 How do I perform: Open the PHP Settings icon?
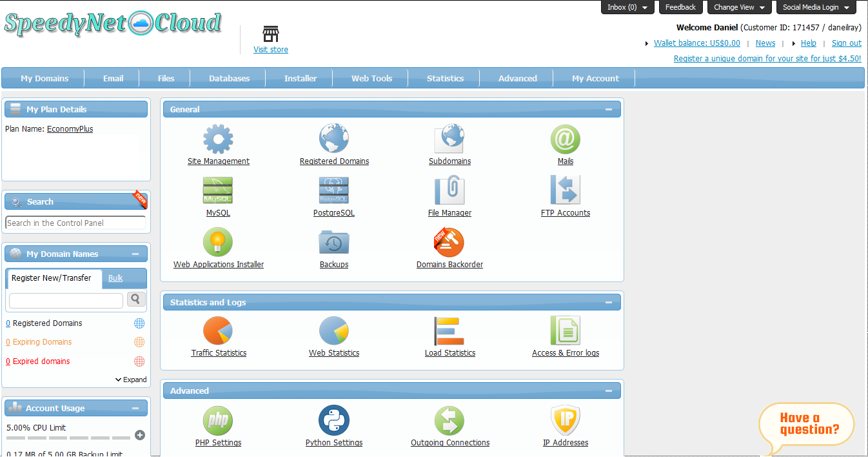pyautogui.click(x=218, y=420)
